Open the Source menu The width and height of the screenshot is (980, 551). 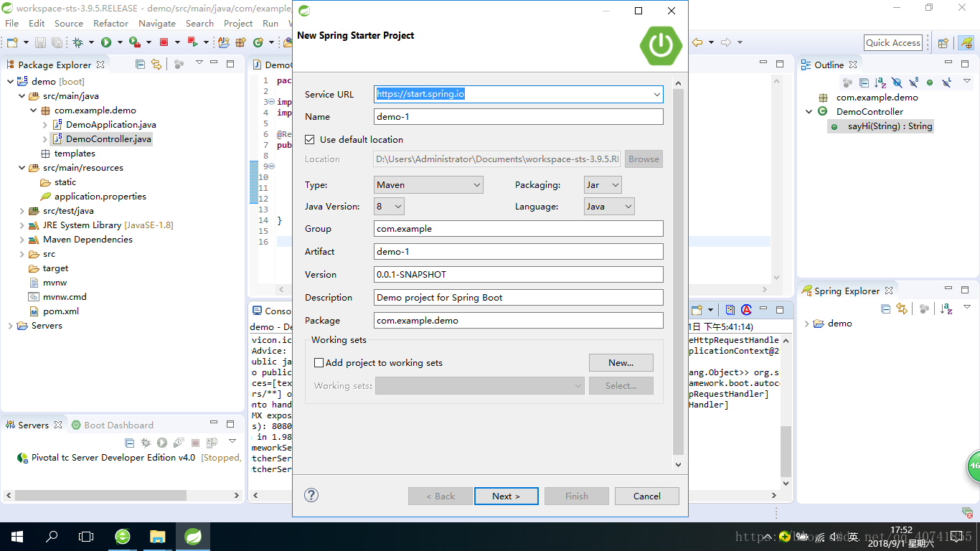pyautogui.click(x=69, y=23)
